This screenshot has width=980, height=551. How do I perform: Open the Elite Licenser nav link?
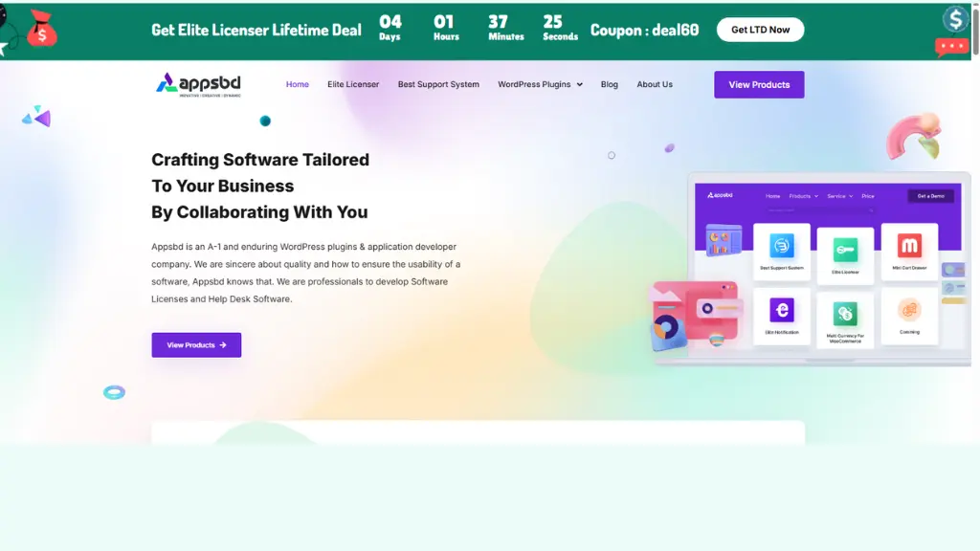(x=353, y=84)
